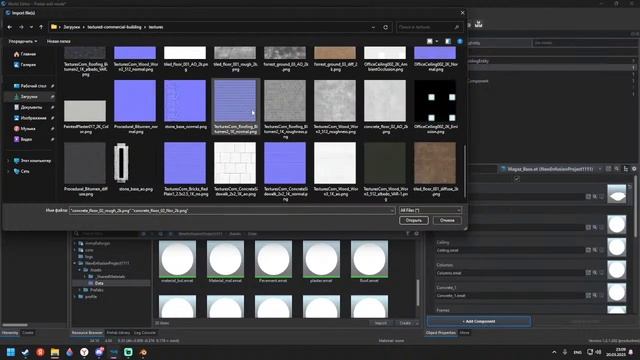This screenshot has height=360, width=640.
Task: Expand Prefabs folder in Resource Browser tree
Action: click(x=80, y=290)
